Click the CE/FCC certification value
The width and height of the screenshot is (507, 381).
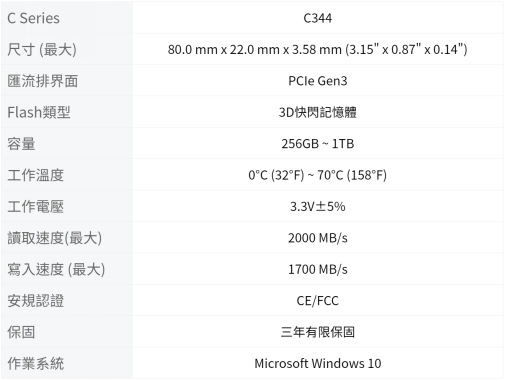coord(317,301)
